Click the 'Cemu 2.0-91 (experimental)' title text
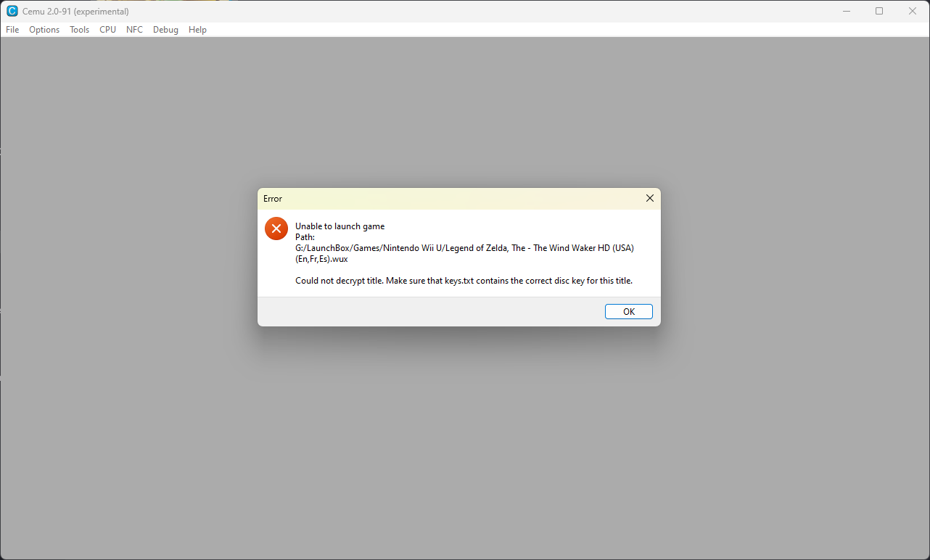This screenshot has height=560, width=930. coord(75,12)
